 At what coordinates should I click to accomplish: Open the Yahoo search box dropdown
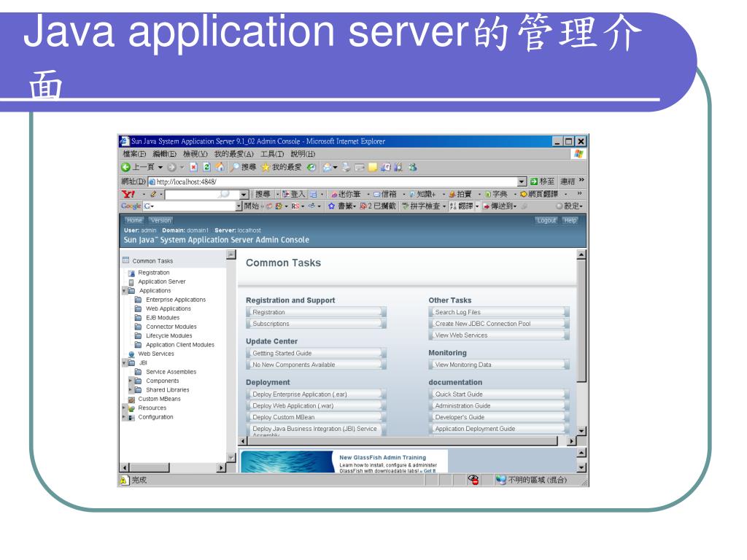pyautogui.click(x=244, y=194)
